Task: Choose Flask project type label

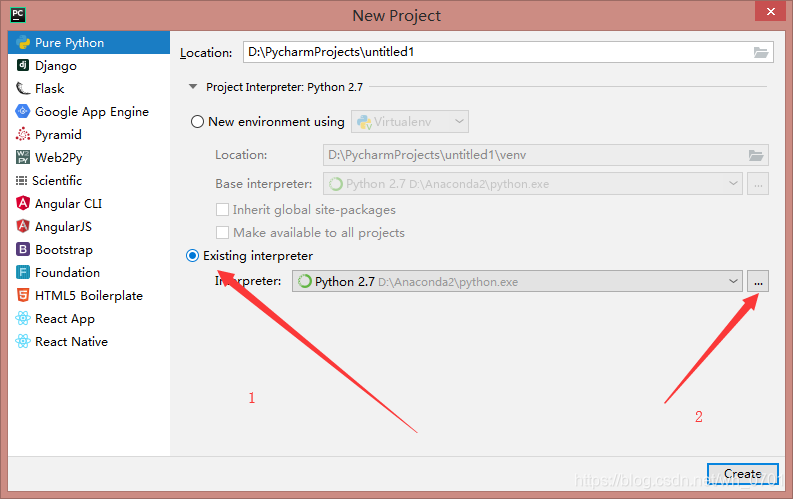Action: click(x=50, y=88)
